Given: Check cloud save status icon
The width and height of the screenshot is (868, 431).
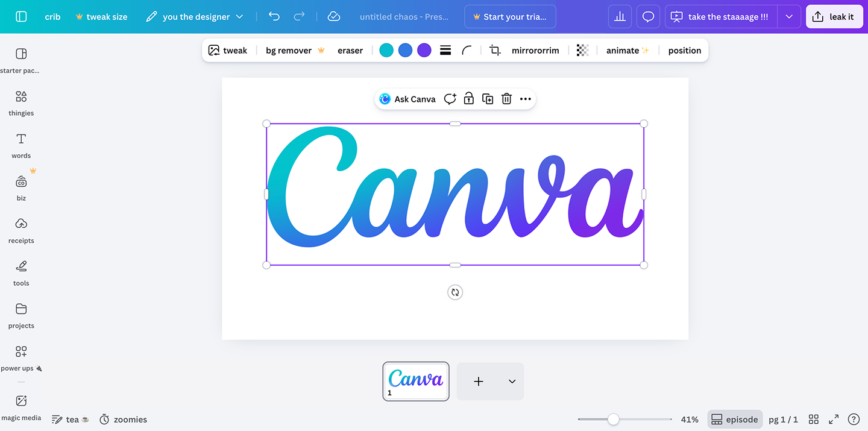Looking at the screenshot, I should 334,17.
